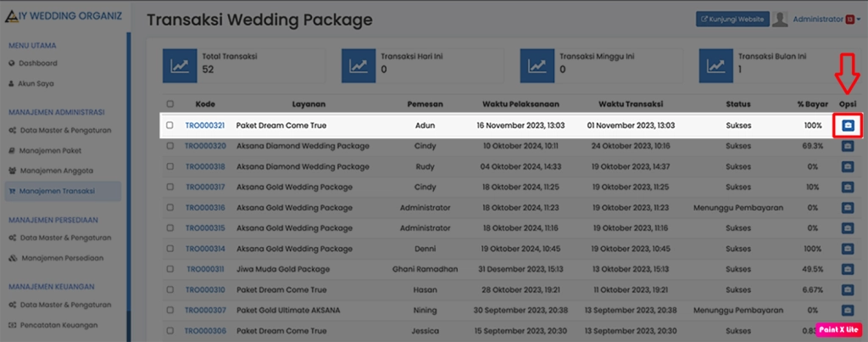This screenshot has width=868, height=342.
Task: Click the Transaksi Hari Ini chart icon
Action: [359, 64]
